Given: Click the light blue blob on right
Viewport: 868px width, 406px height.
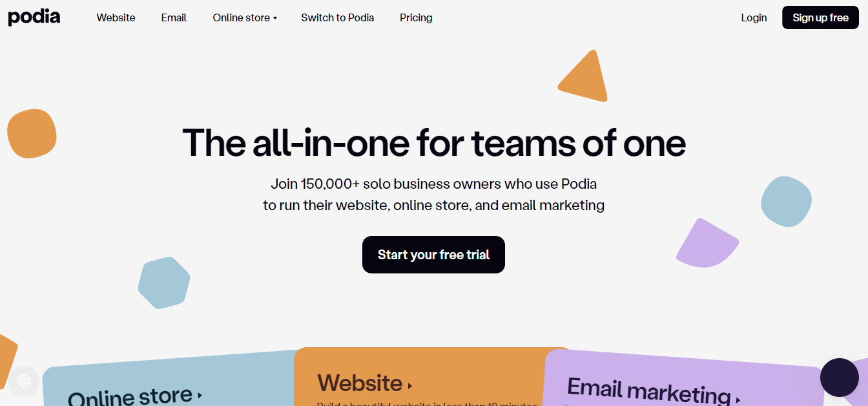Looking at the screenshot, I should [786, 201].
